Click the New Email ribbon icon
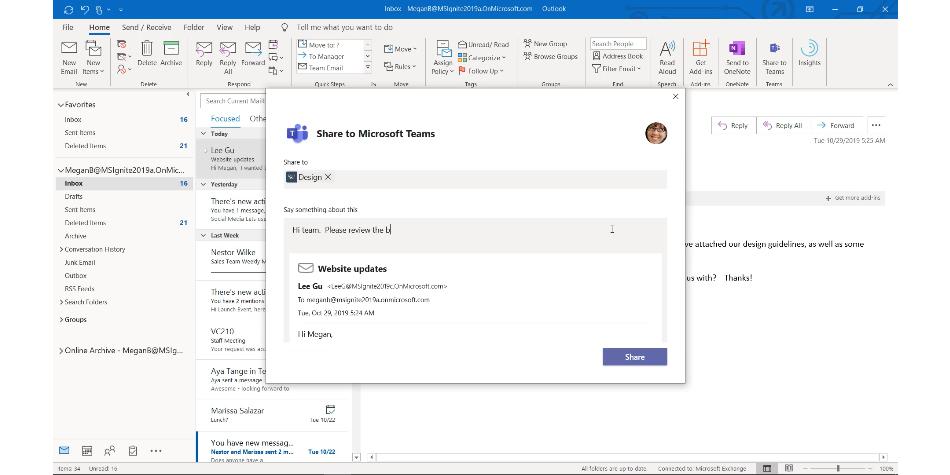Image resolution: width=950 pixels, height=475 pixels. click(x=69, y=58)
